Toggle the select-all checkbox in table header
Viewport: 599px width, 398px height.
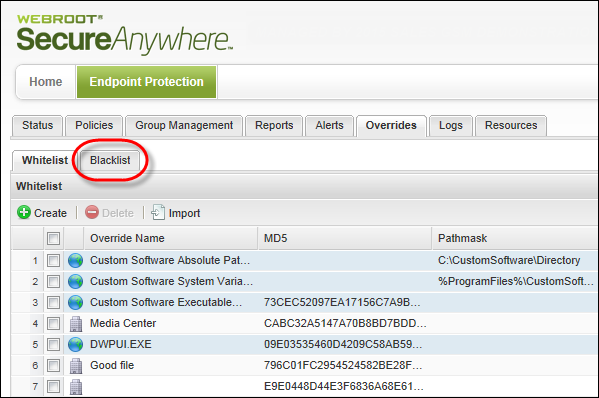(x=53, y=238)
